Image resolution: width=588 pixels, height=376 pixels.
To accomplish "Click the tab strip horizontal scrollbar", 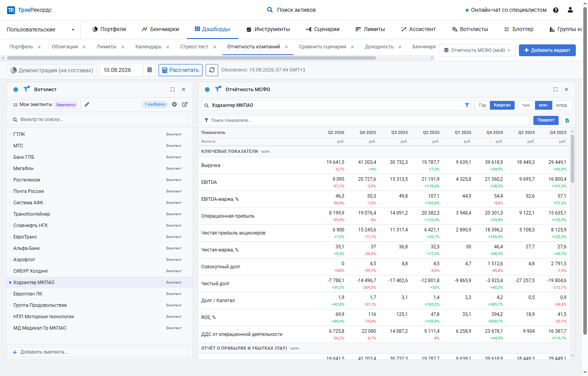I will (x=192, y=58).
